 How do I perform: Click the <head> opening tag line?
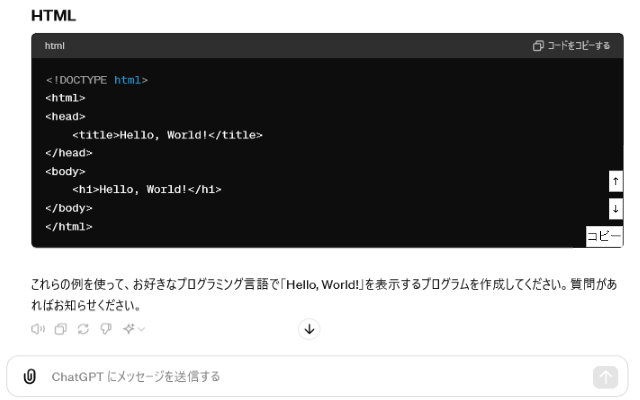click(65, 117)
